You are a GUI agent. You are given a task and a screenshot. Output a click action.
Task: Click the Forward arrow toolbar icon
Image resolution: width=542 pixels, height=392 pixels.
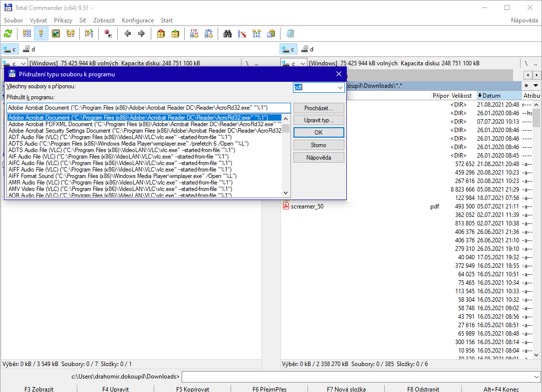(x=141, y=34)
